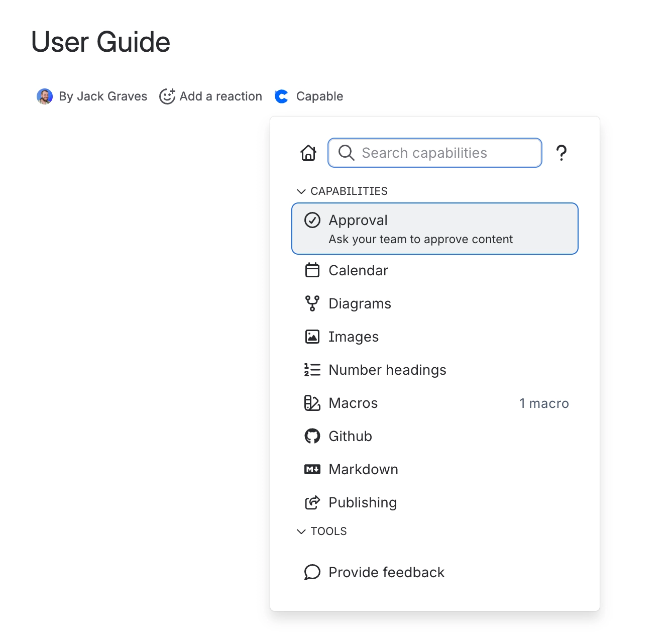Click the Diagrams capability icon

(312, 303)
